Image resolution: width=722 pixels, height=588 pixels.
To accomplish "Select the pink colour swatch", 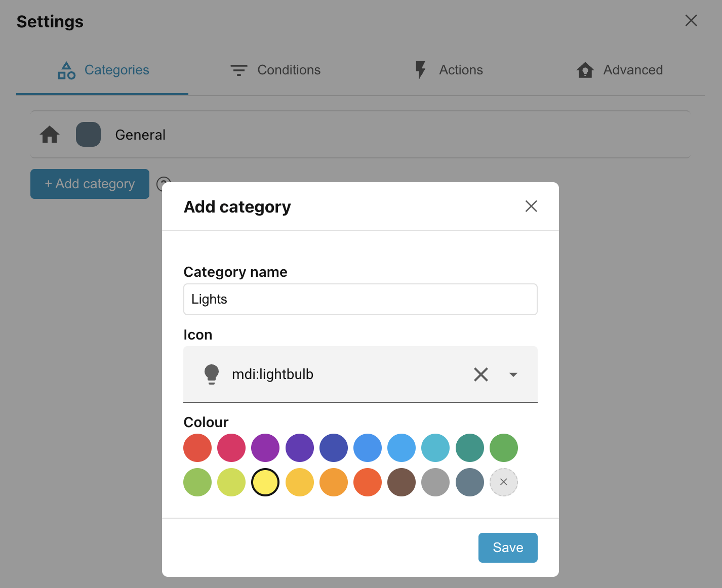I will pyautogui.click(x=231, y=448).
